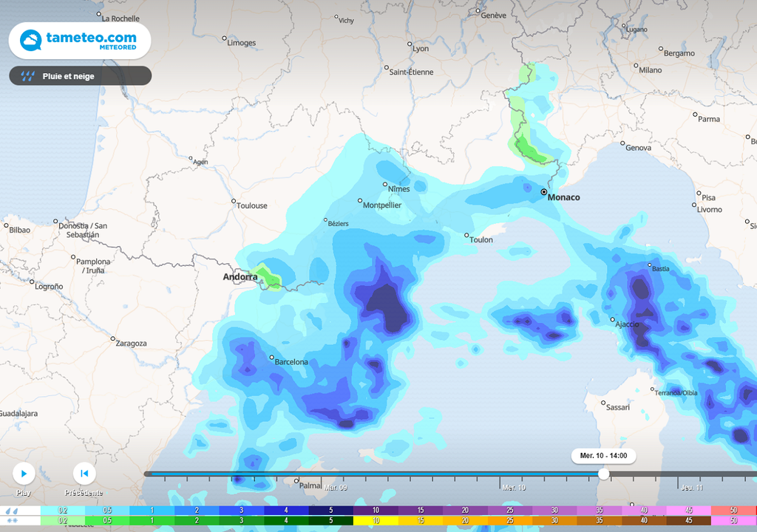Click the Monaco label on the map
757x532 pixels.
click(x=566, y=197)
